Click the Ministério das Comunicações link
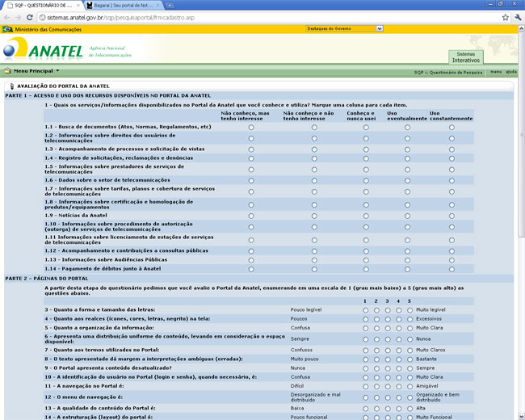525x420 pixels. point(48,29)
